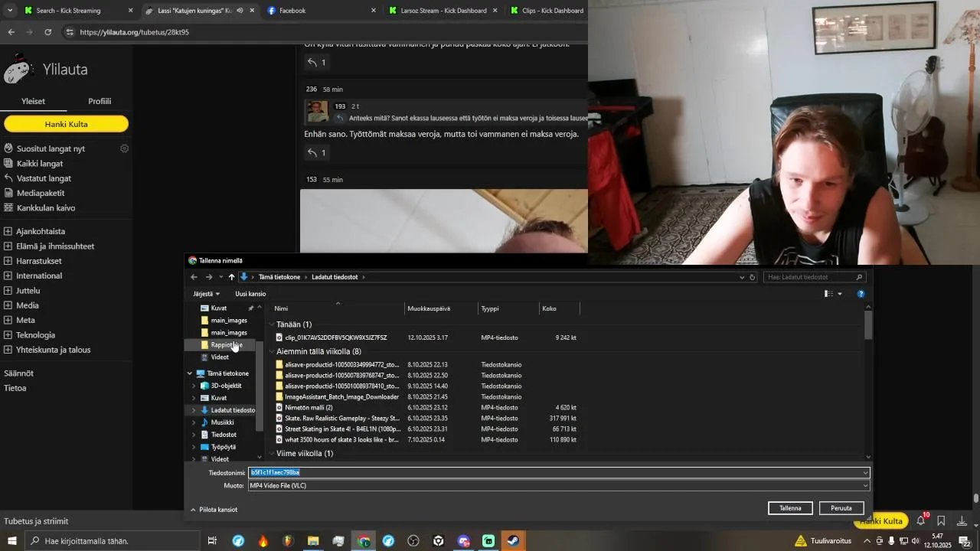Open address bar previous locations dropdown

coord(742,277)
